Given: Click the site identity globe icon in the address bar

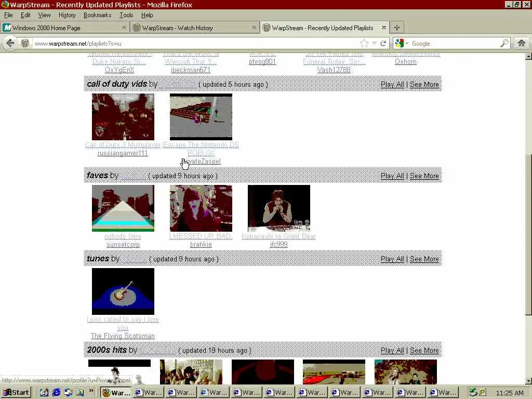Looking at the screenshot, I should click(x=25, y=44).
